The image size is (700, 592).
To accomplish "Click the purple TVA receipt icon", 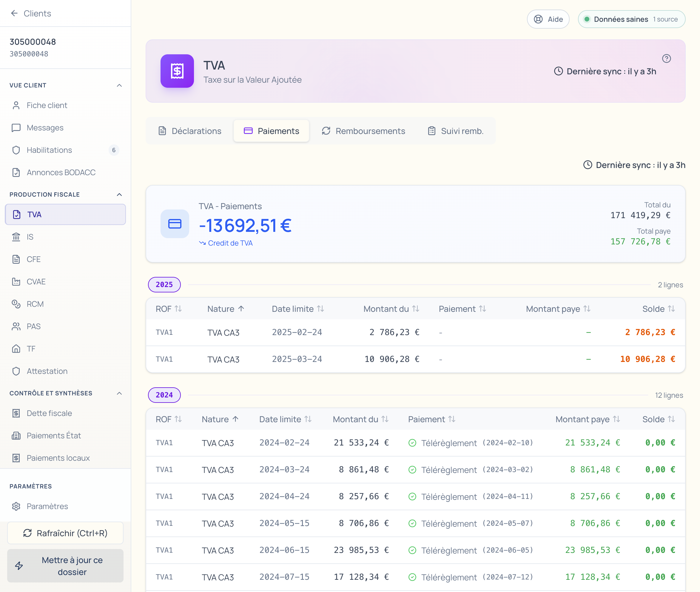I will (177, 71).
